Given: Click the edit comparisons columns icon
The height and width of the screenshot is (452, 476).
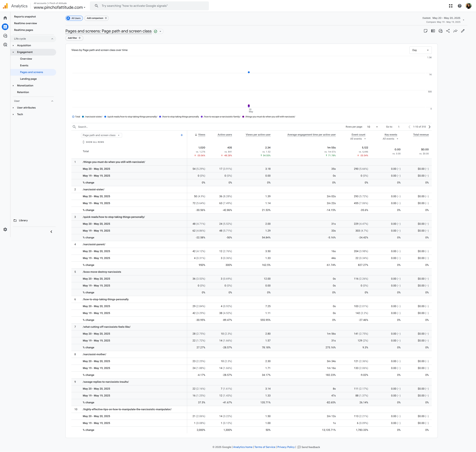Looking at the screenshot, I should coord(433,31).
